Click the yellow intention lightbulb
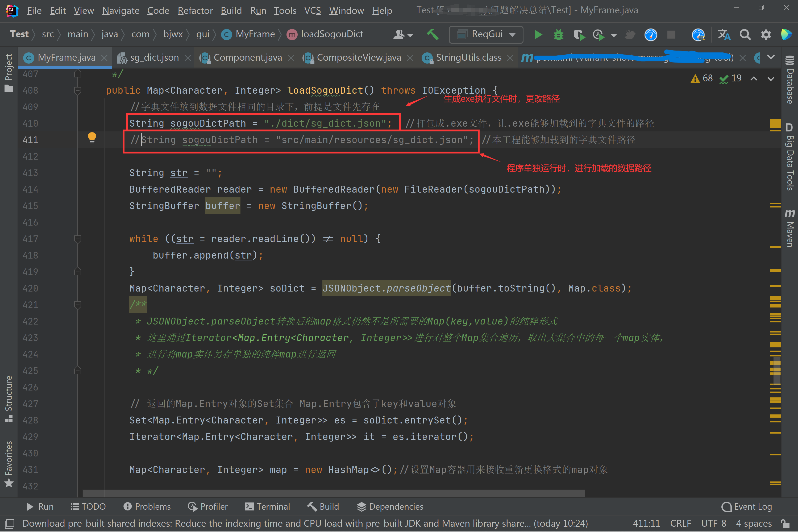The width and height of the screenshot is (798, 532). (92, 138)
